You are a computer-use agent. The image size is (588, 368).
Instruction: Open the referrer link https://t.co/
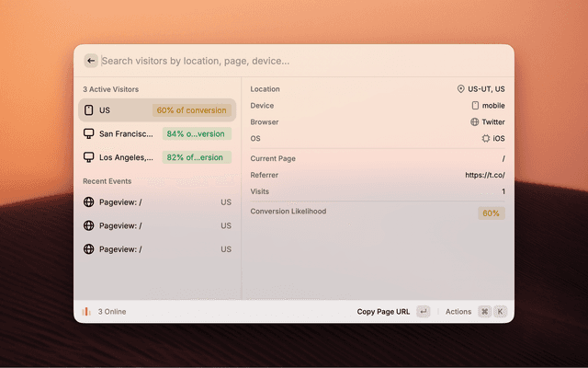point(484,175)
